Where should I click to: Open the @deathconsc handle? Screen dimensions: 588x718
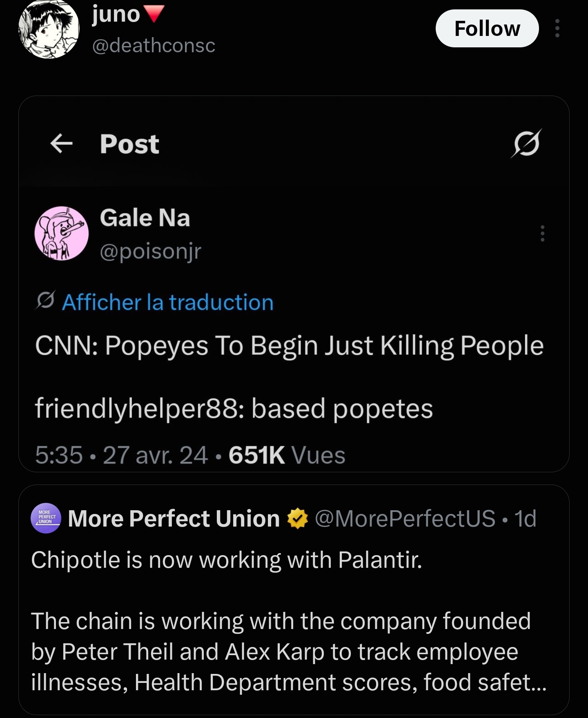[x=154, y=45]
